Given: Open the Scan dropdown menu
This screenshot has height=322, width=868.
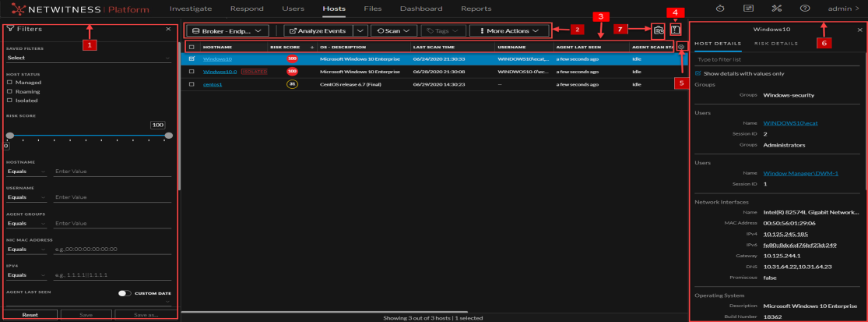Looking at the screenshot, I should (392, 30).
